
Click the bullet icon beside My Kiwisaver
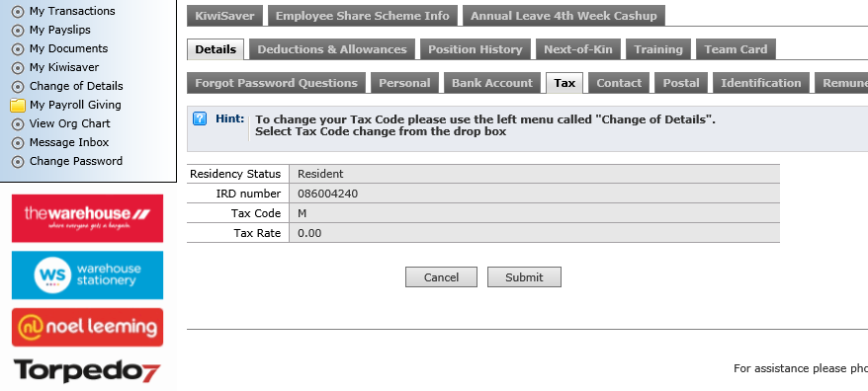pos(18,67)
